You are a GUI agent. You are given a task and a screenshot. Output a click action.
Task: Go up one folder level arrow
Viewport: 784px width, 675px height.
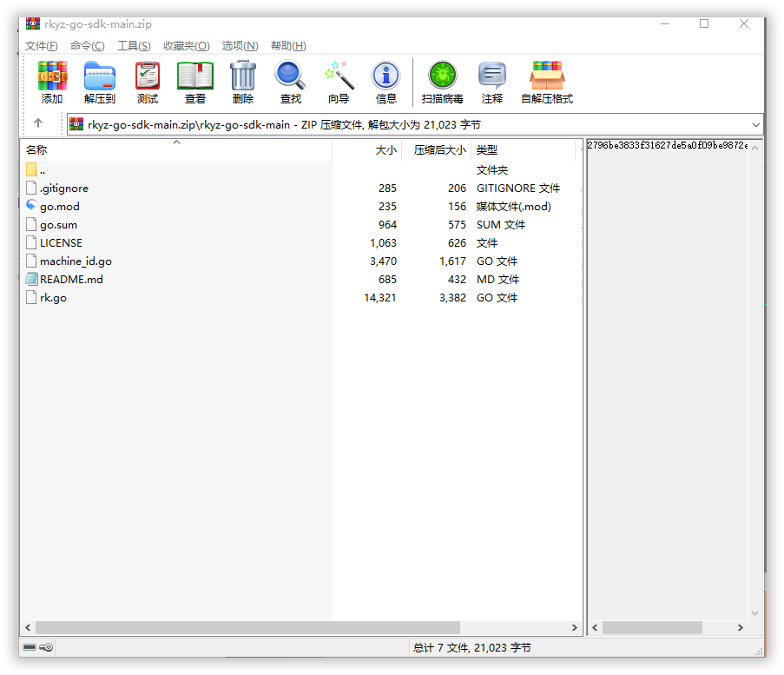[x=38, y=123]
